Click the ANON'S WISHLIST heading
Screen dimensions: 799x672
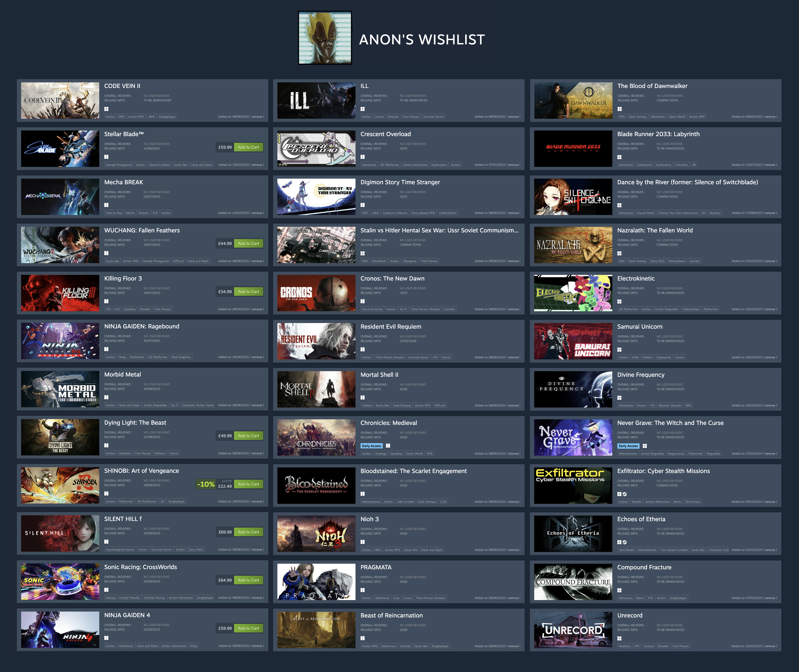pyautogui.click(x=422, y=40)
